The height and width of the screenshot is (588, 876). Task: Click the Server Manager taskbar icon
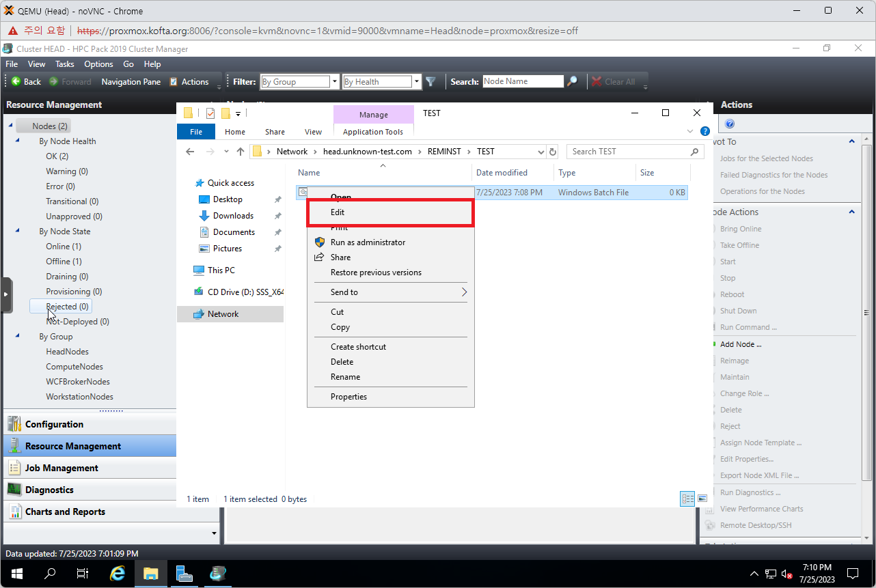coord(184,574)
